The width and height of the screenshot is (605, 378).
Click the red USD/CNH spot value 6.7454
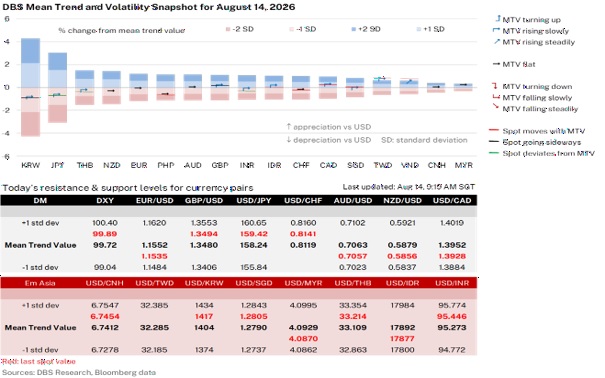105,316
